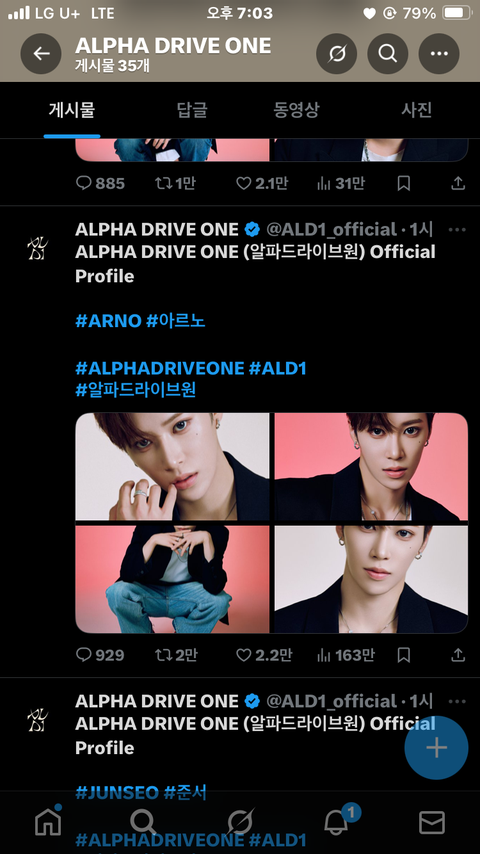Image resolution: width=480 pixels, height=854 pixels.
Task: View analytics showing 163만 views
Action: coord(345,655)
